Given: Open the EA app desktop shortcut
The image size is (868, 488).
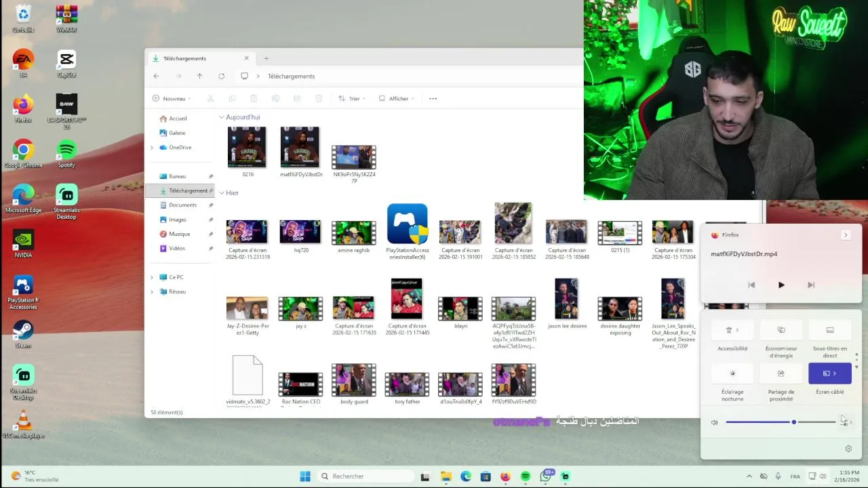Looking at the screenshot, I should tap(23, 63).
